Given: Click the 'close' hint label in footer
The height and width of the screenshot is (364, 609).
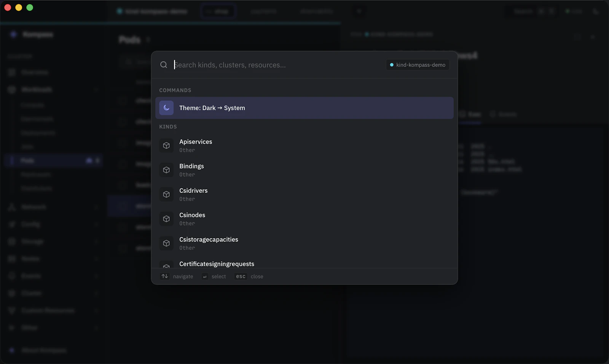Looking at the screenshot, I should [257, 277].
